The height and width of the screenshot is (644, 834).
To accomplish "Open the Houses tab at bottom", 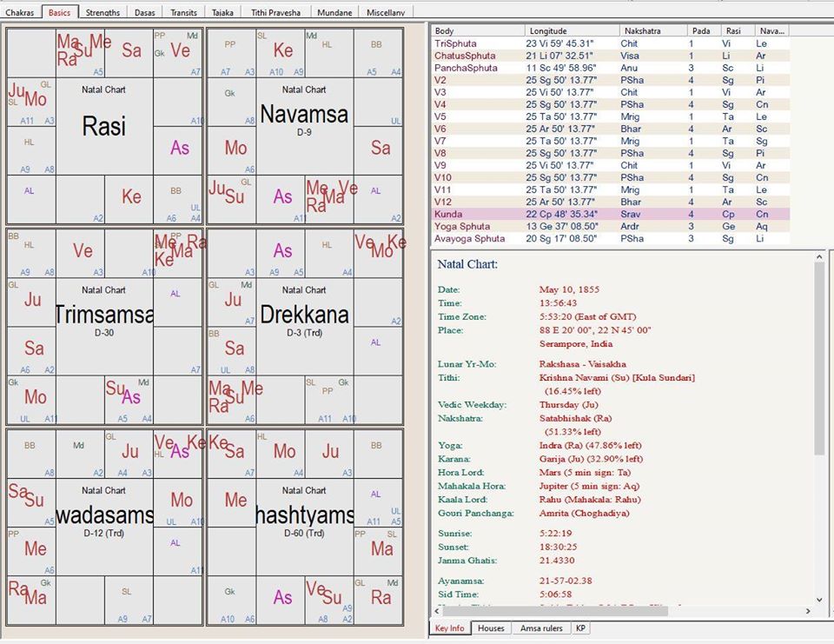I will (x=490, y=628).
